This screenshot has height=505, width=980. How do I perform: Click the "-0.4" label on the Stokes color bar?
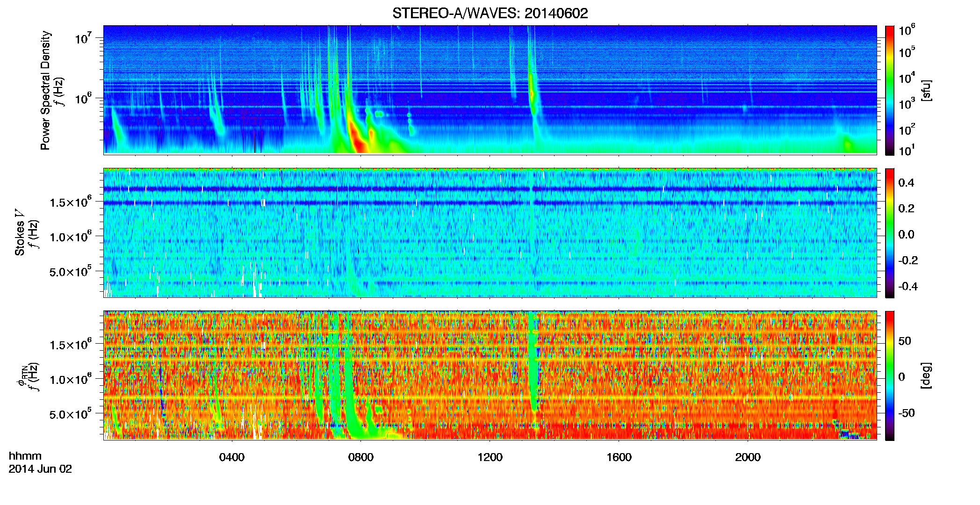908,287
